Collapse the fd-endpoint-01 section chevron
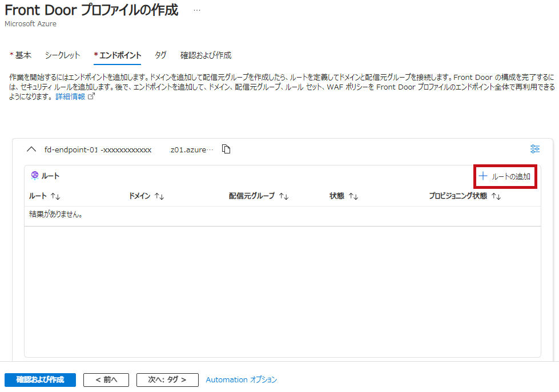This screenshot has width=559, height=392. pos(31,149)
